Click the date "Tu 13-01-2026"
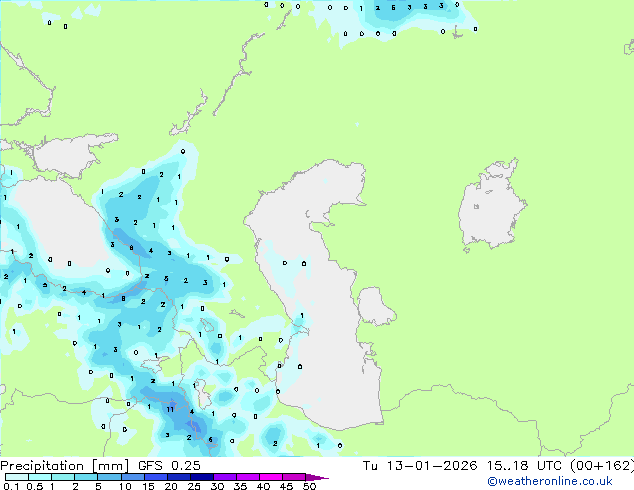 pyautogui.click(x=420, y=466)
